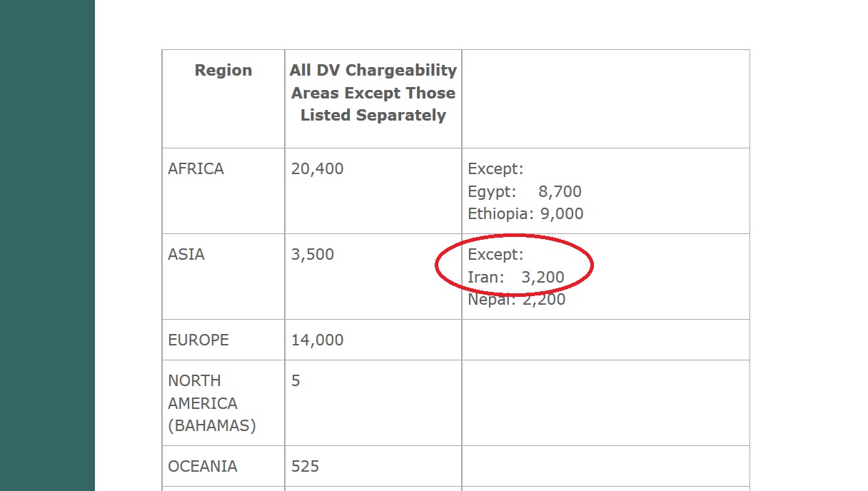Click the Region column header
The width and height of the screenshot is (868, 491).
pos(223,70)
